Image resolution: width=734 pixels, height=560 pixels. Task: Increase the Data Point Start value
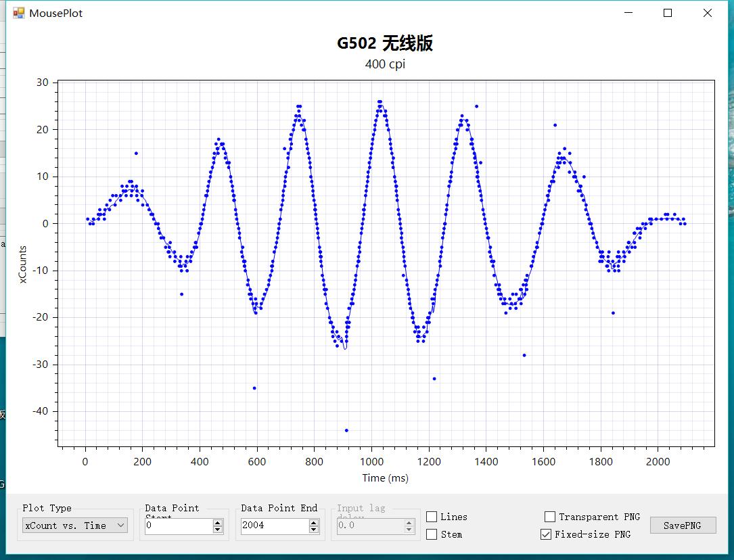218,523
